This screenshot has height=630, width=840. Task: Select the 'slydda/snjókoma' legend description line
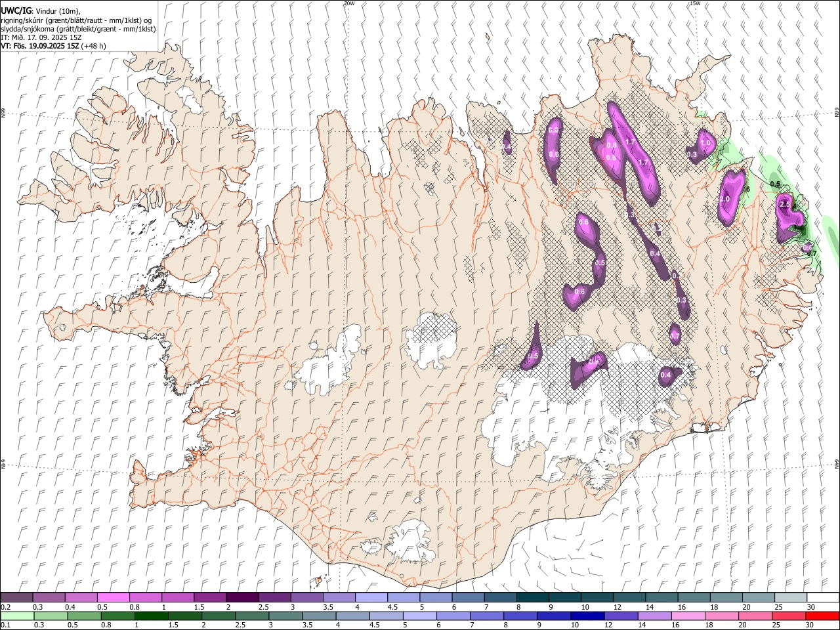tap(78, 29)
